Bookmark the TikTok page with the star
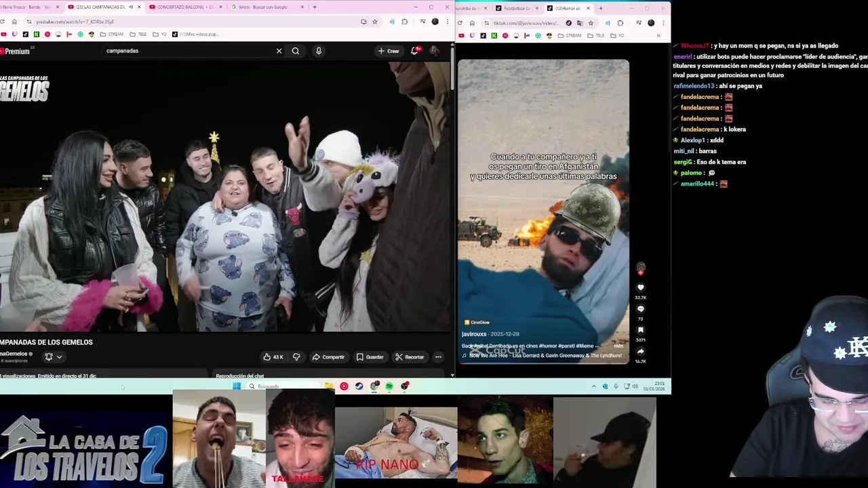The width and height of the screenshot is (868, 488). coord(591,23)
